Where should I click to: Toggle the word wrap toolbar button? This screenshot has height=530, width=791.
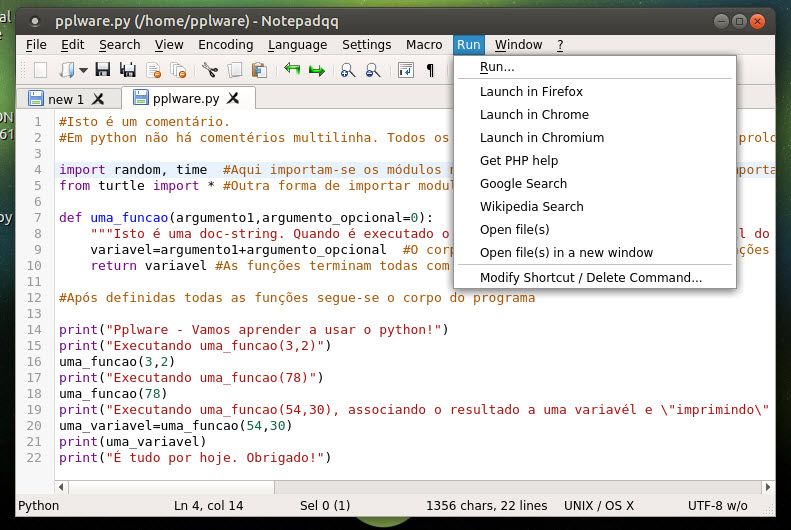[x=405, y=70]
